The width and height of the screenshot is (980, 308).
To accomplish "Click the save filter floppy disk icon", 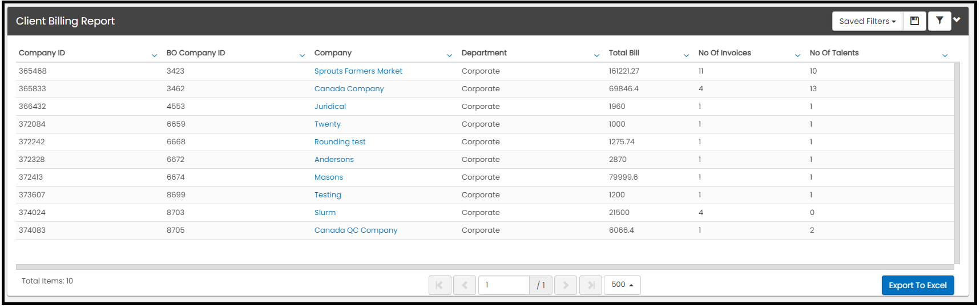I will coord(914,21).
